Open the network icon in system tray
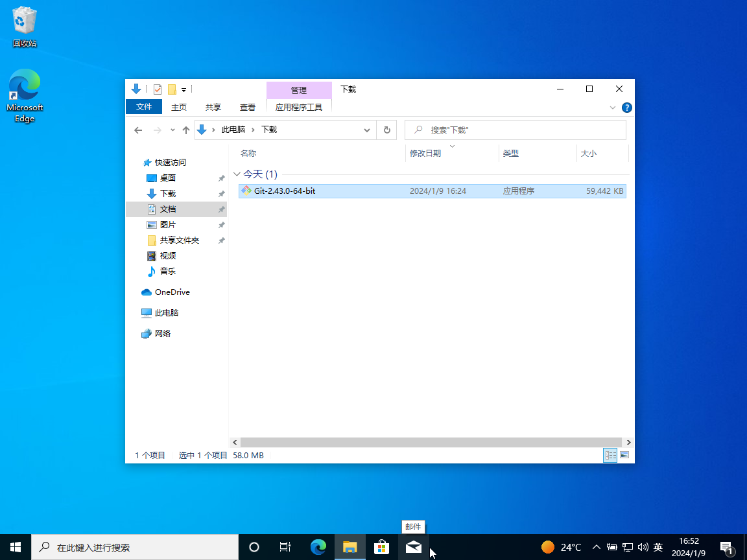 click(x=628, y=547)
